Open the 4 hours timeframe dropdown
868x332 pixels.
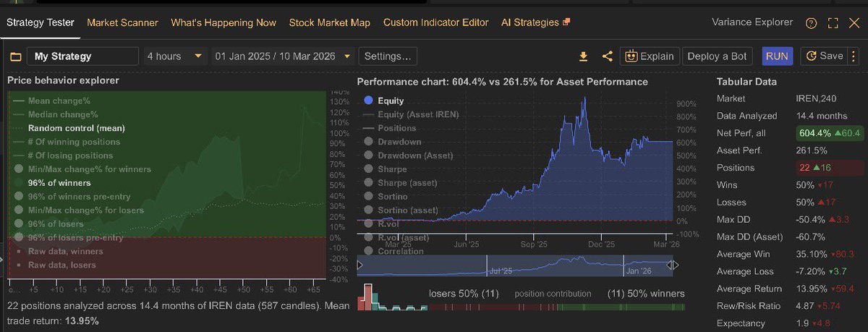pyautogui.click(x=174, y=56)
